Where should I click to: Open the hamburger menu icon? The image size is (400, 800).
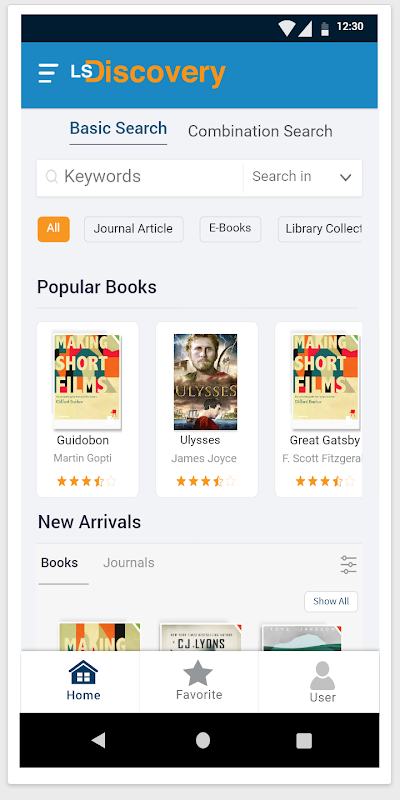click(48, 73)
